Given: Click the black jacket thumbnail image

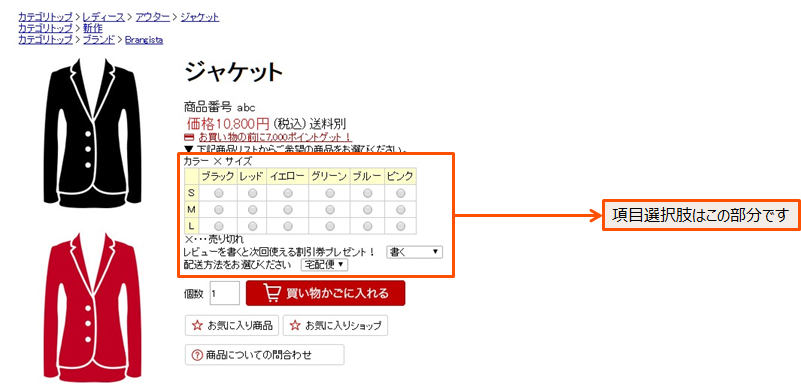Looking at the screenshot, I should coord(92,133).
